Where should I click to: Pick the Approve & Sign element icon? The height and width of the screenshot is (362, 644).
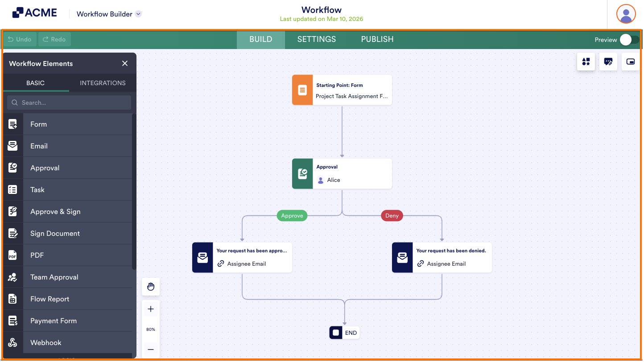tap(13, 211)
